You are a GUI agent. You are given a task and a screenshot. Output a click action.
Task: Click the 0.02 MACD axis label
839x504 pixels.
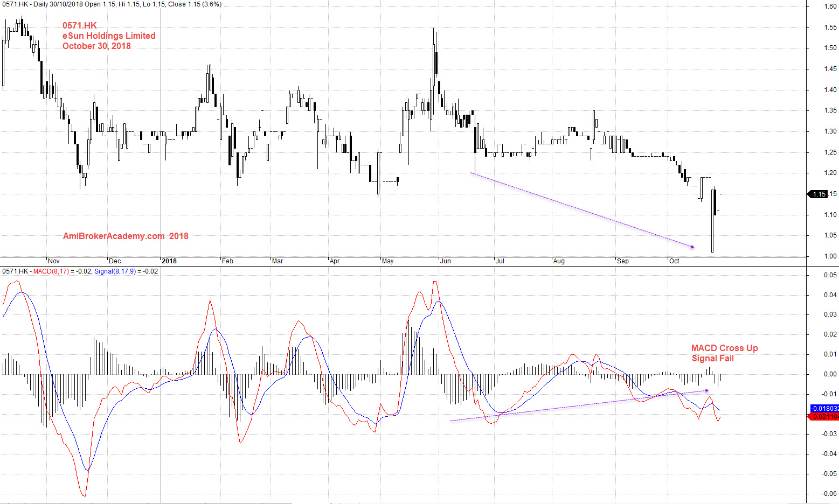[830, 334]
